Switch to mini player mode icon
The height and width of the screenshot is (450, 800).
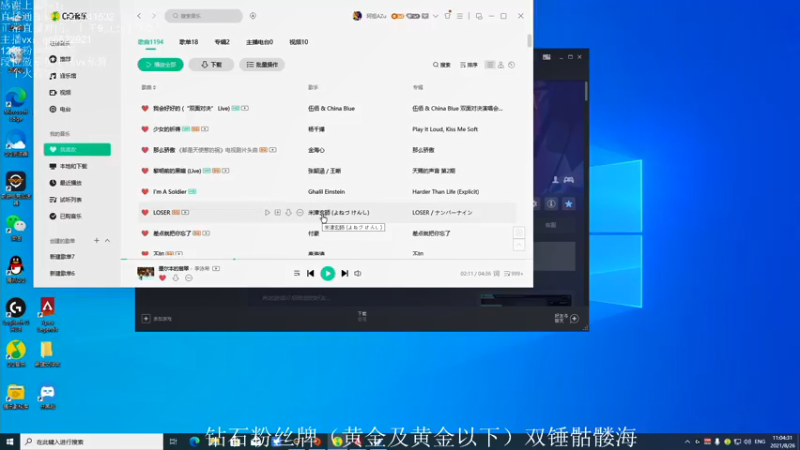[x=479, y=16]
